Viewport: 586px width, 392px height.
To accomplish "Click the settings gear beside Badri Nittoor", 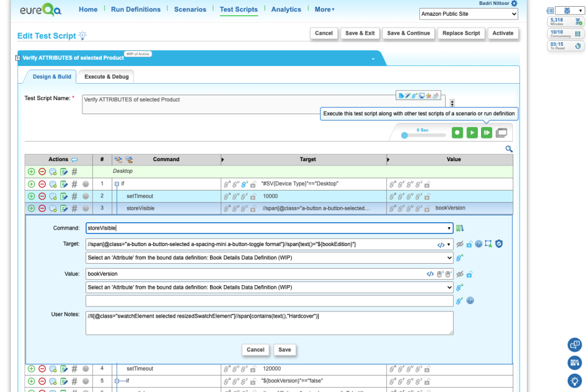I will click(514, 4).
